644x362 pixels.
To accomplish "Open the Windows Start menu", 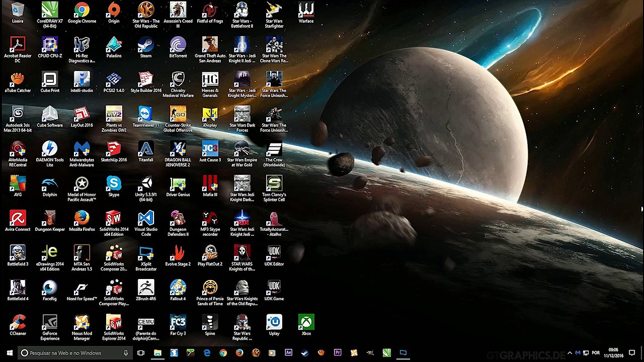I will pos(9,353).
